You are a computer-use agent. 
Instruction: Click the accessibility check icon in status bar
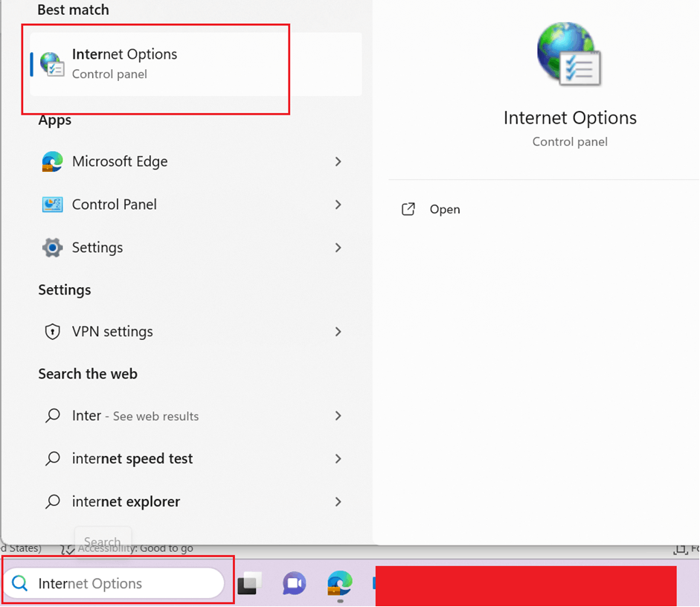tap(68, 548)
